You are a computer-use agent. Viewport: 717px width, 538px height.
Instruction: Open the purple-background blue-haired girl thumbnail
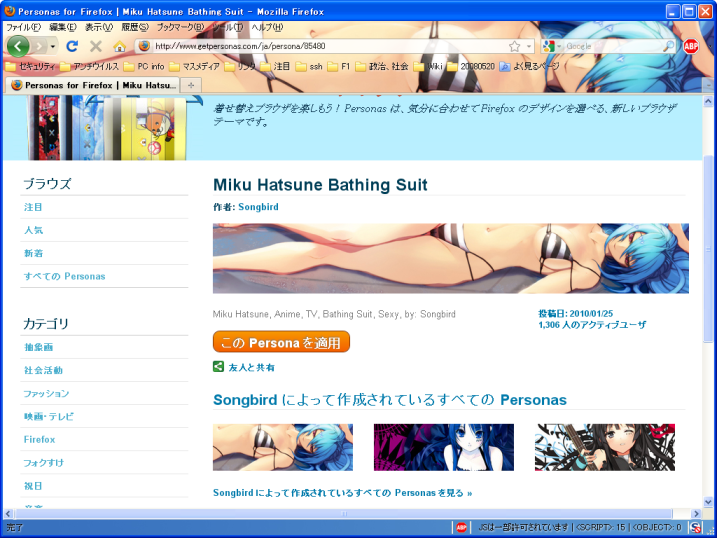click(x=444, y=447)
